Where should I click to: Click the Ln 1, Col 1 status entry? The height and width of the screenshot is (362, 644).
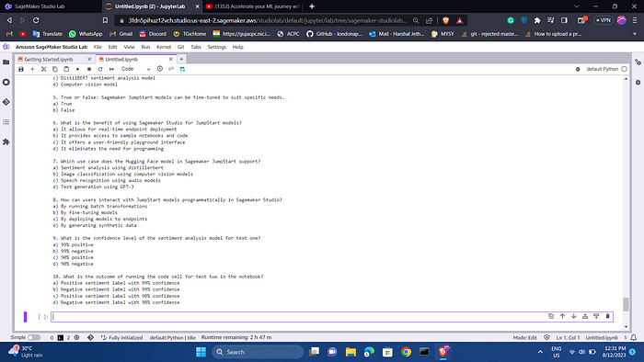[568, 338]
